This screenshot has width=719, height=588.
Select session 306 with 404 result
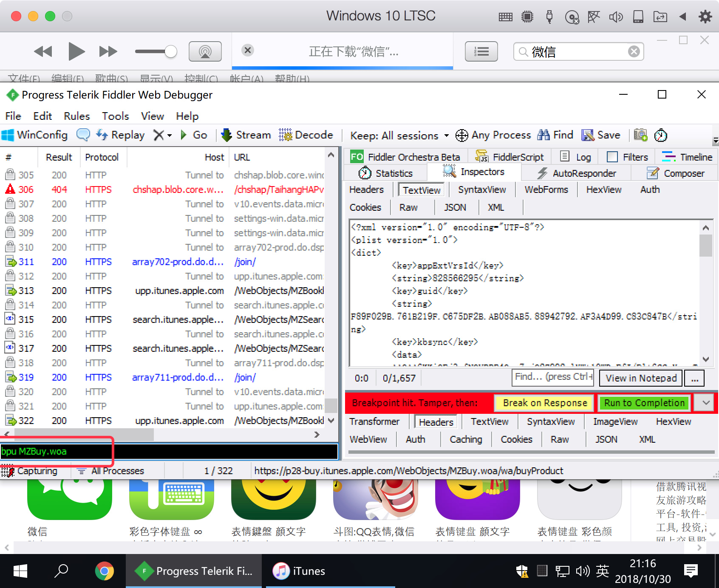pyautogui.click(x=165, y=189)
